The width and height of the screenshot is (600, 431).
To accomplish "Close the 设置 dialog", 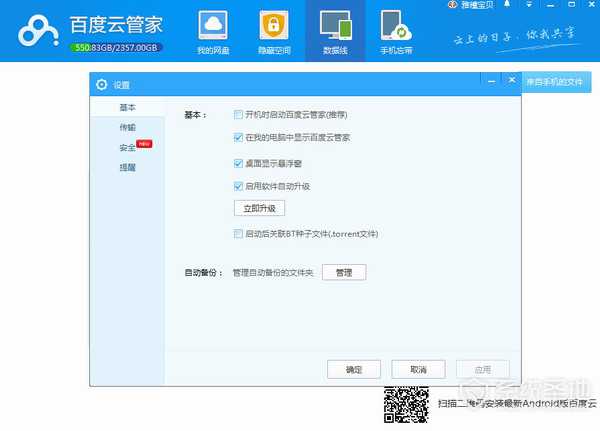I will (x=512, y=80).
